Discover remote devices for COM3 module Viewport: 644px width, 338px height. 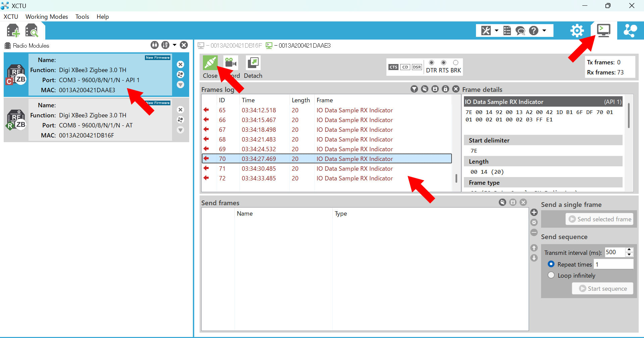(x=180, y=74)
